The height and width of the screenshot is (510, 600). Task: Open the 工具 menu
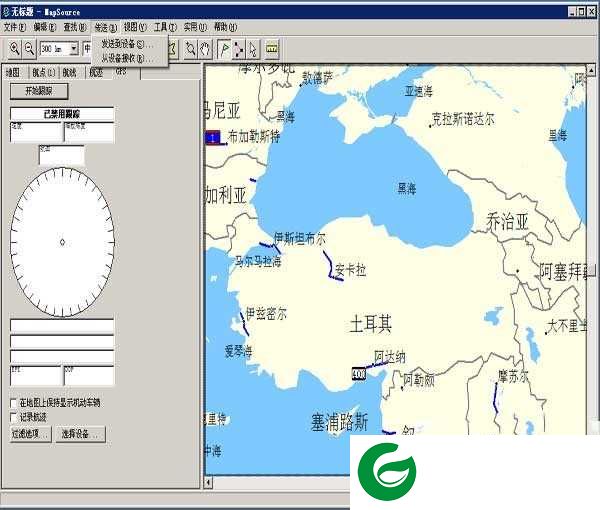click(x=165, y=27)
